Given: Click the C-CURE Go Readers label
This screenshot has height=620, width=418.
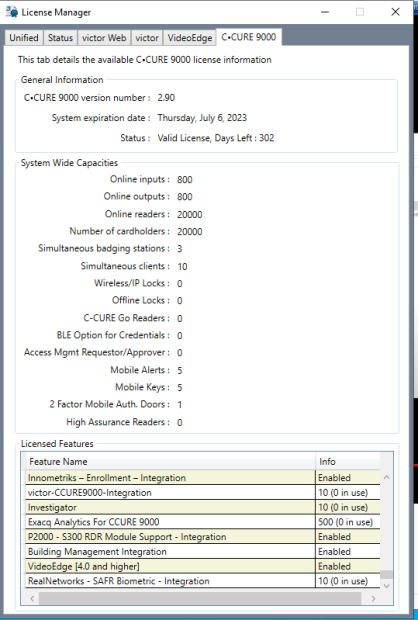Looking at the screenshot, I should pos(127,318).
